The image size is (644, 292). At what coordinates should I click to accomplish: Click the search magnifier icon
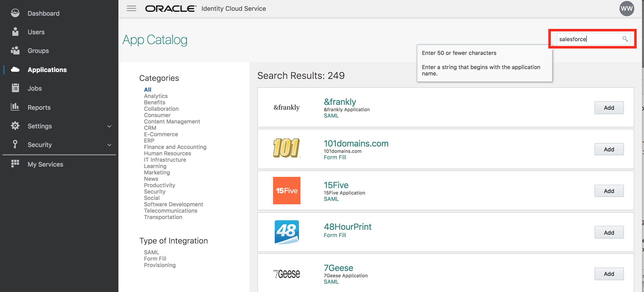click(x=625, y=39)
